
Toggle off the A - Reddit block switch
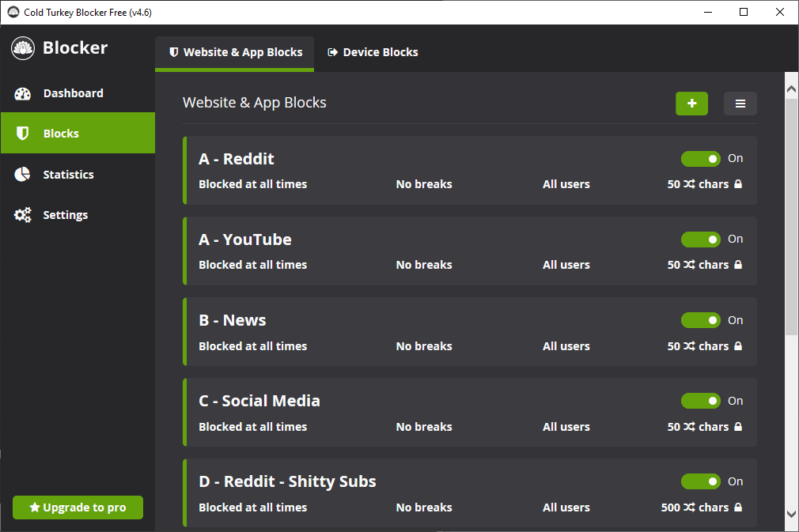[701, 159]
